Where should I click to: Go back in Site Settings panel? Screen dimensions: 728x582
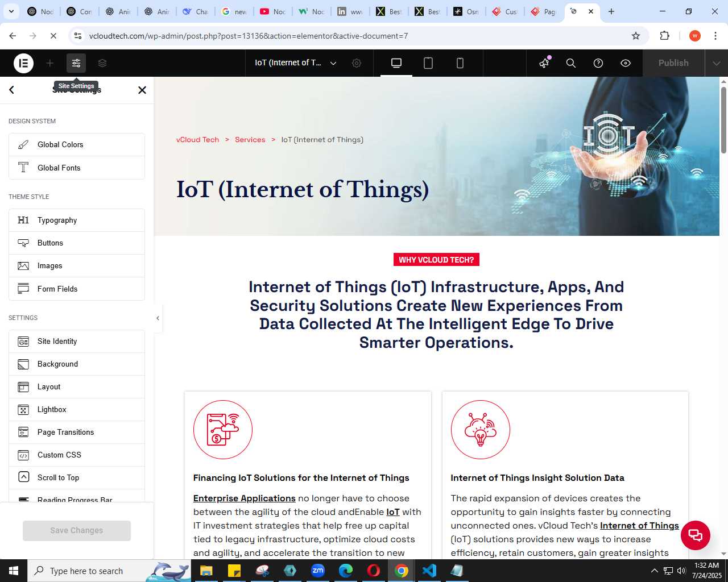[12, 90]
